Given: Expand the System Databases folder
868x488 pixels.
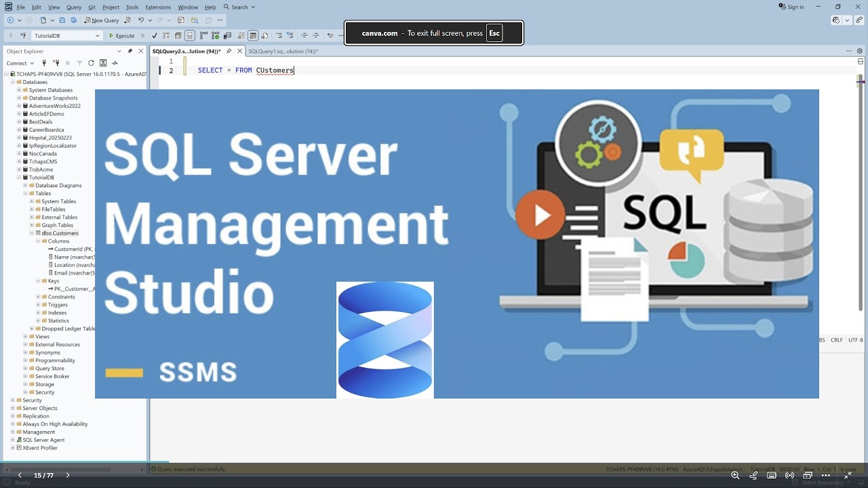Looking at the screenshot, I should tap(19, 90).
